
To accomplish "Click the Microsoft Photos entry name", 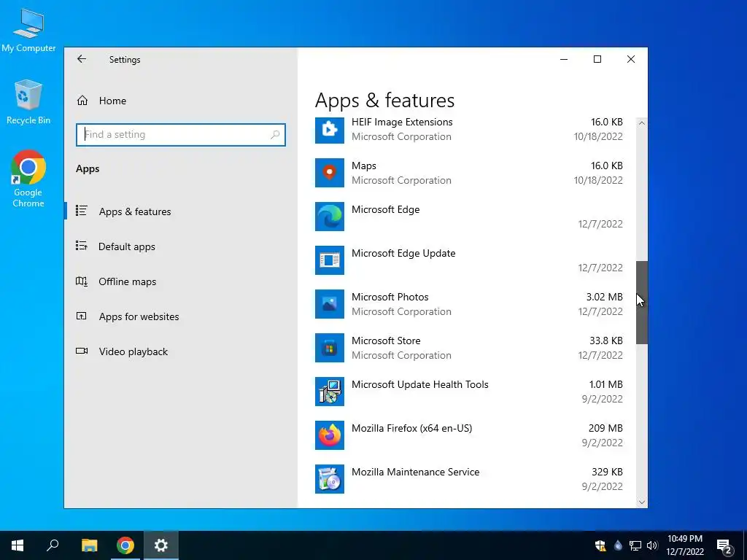I will pos(390,297).
